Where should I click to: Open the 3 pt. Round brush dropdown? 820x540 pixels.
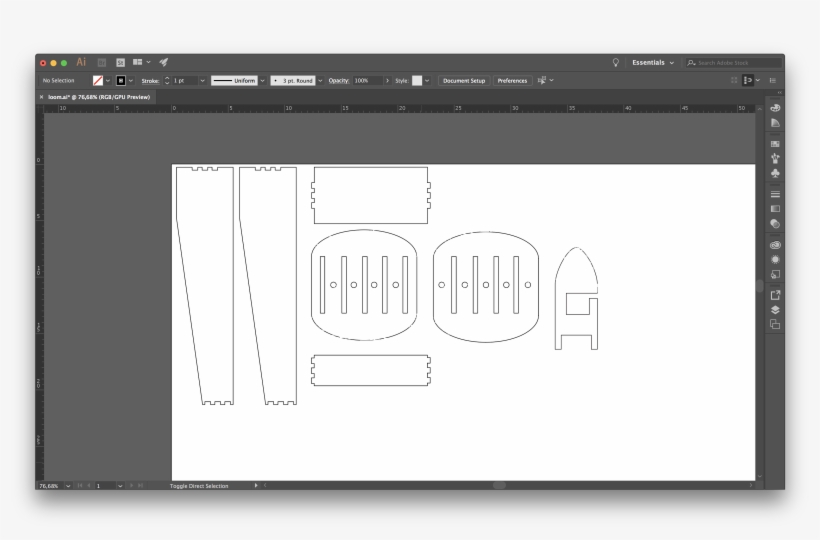coord(320,81)
